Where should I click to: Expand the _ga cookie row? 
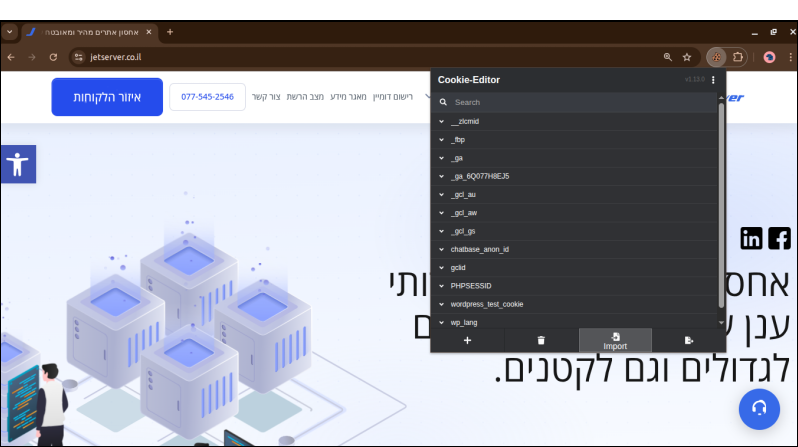[x=574, y=158]
